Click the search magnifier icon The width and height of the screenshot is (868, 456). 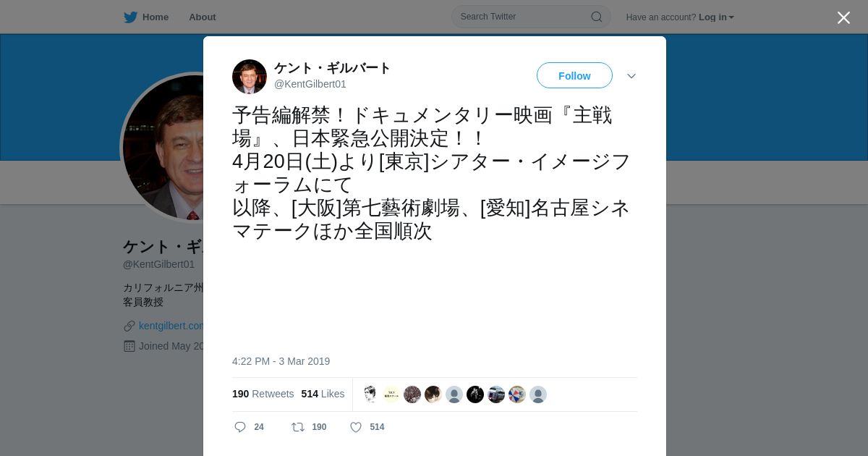[x=597, y=17]
